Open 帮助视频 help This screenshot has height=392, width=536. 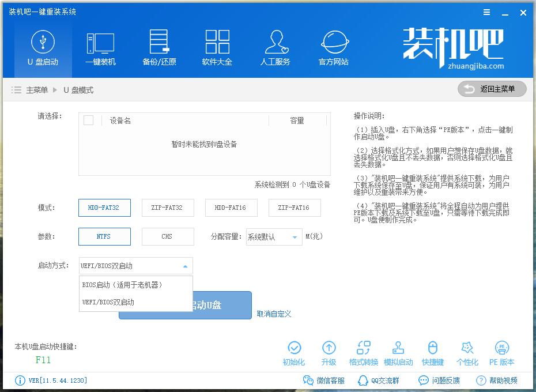click(497, 380)
